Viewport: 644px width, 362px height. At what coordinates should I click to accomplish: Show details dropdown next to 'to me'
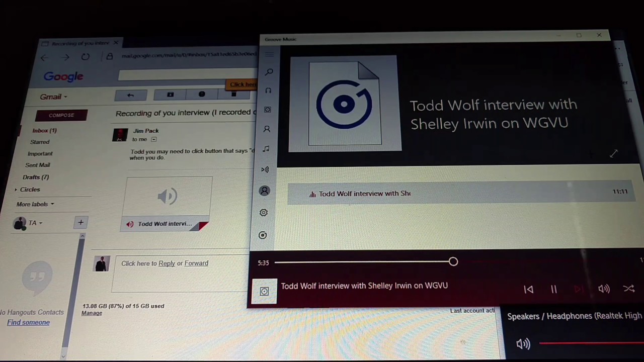coord(154,139)
